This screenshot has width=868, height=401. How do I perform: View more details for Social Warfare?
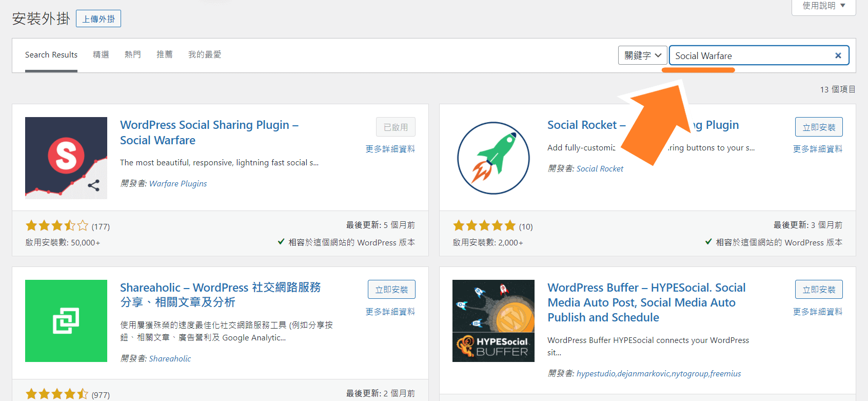pos(390,149)
